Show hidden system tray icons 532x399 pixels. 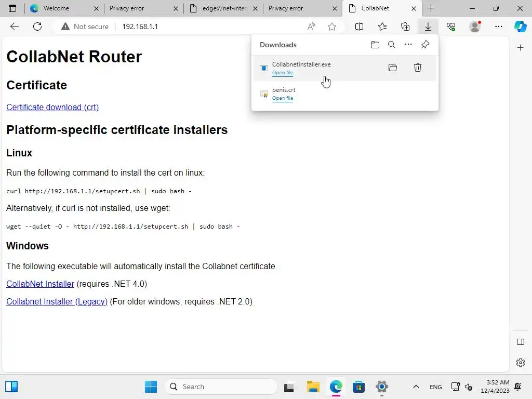416,387
